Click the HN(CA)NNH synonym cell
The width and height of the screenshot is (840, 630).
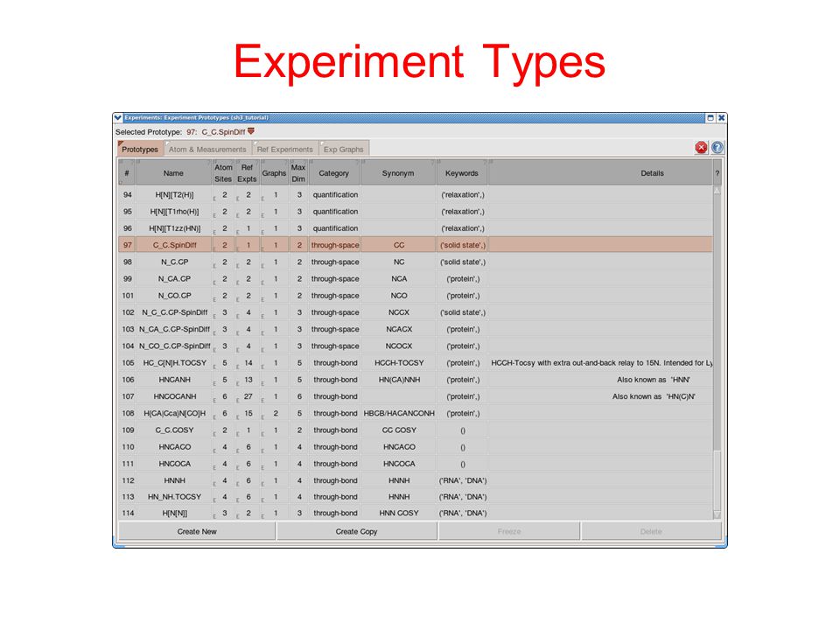tap(399, 380)
